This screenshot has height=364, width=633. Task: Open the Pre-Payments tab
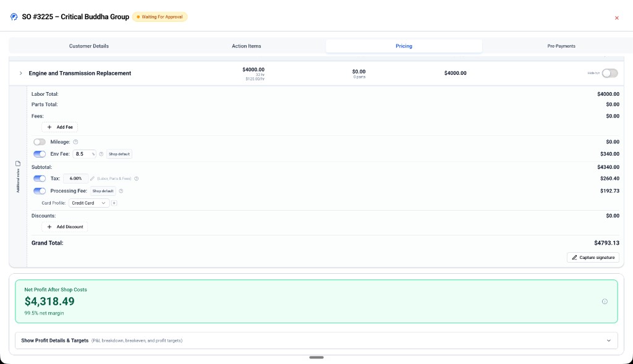tap(561, 46)
